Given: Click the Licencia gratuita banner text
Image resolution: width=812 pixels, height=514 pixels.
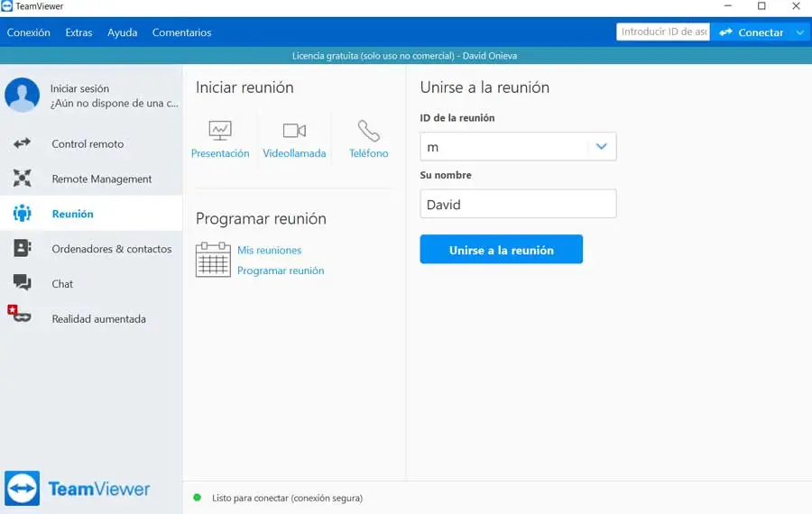Looking at the screenshot, I should (x=404, y=56).
